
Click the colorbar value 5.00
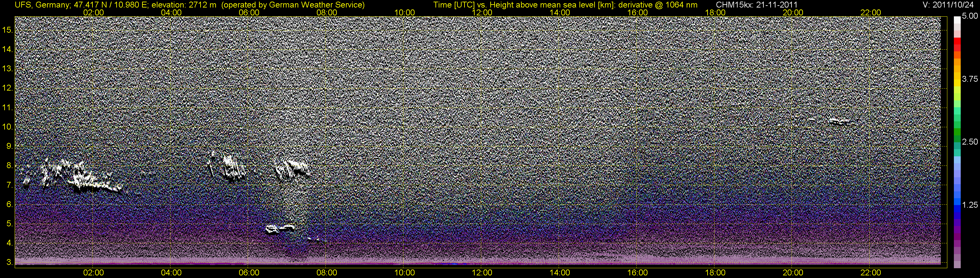click(970, 16)
